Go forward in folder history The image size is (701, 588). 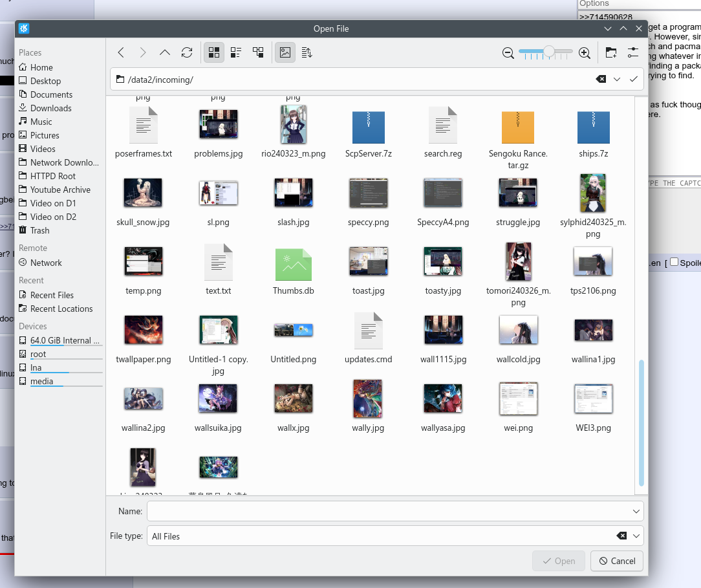[143, 53]
